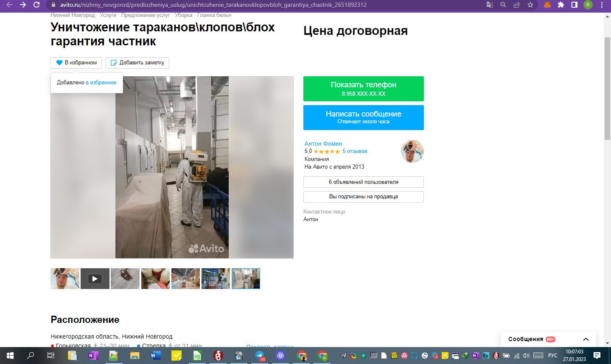Open seller name Антон Фомин
The height and width of the screenshot is (364, 611).
323,144
